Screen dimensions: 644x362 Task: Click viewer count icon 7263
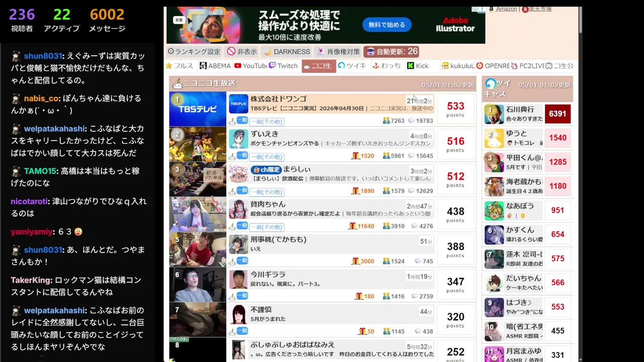click(386, 121)
